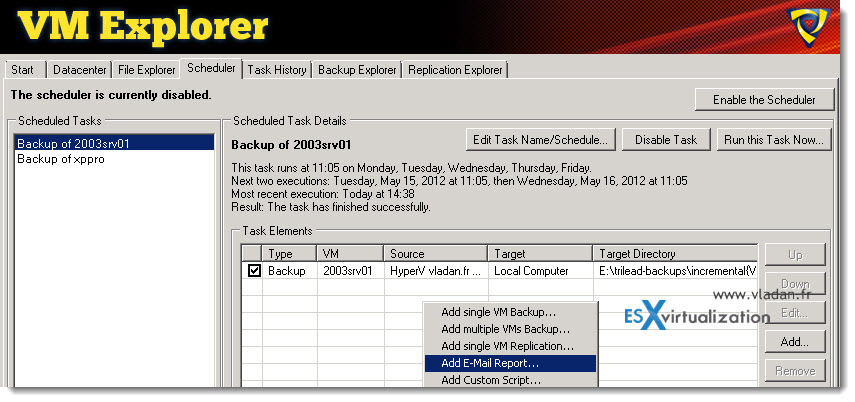Open the Start tab
The image size is (855, 402).
pyautogui.click(x=23, y=70)
